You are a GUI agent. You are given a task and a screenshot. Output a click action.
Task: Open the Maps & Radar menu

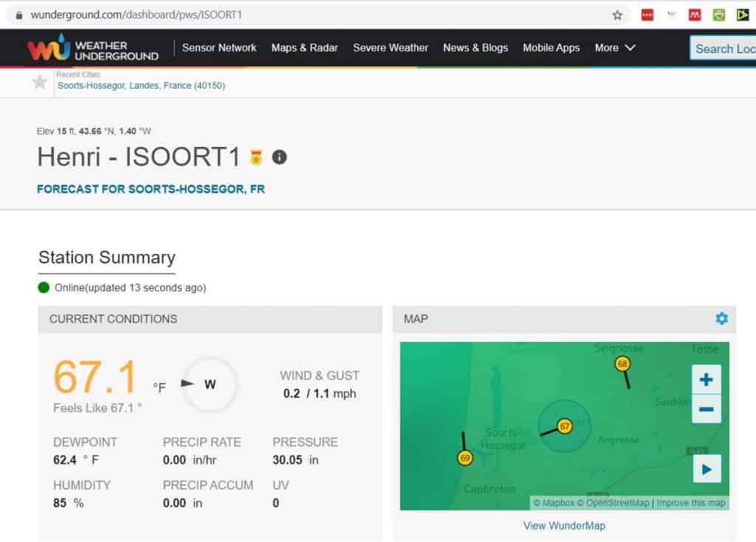pos(305,48)
